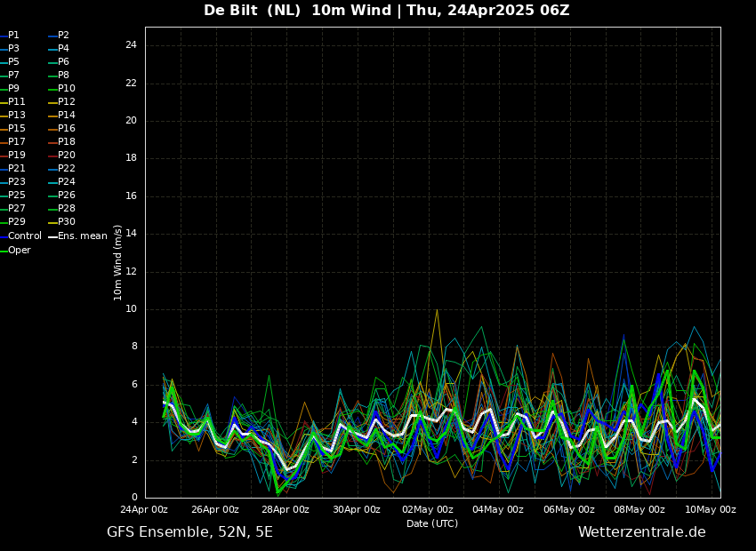Select the P13 legend entry
This screenshot has height=551, width=756.
[16, 116]
